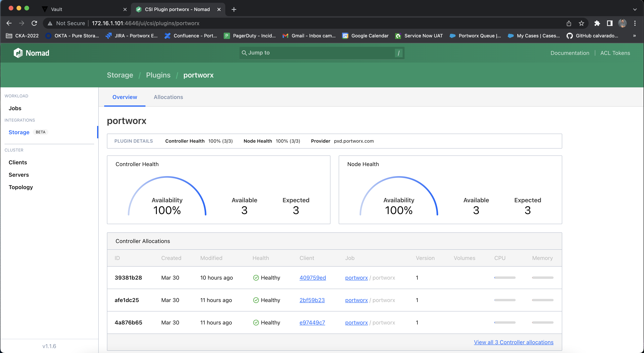The image size is (644, 353).
Task: Open Clients in the sidebar
Action: [18, 162]
